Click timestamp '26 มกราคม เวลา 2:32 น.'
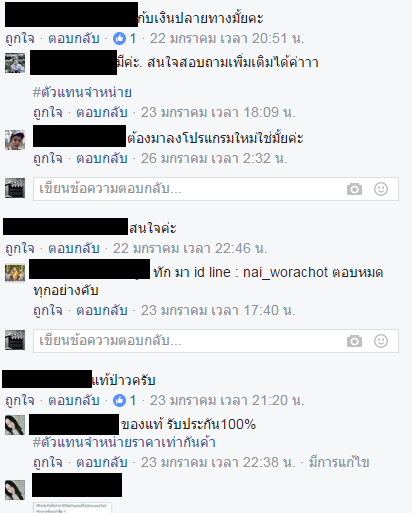Image resolution: width=412 pixels, height=513 pixels. coord(214,159)
